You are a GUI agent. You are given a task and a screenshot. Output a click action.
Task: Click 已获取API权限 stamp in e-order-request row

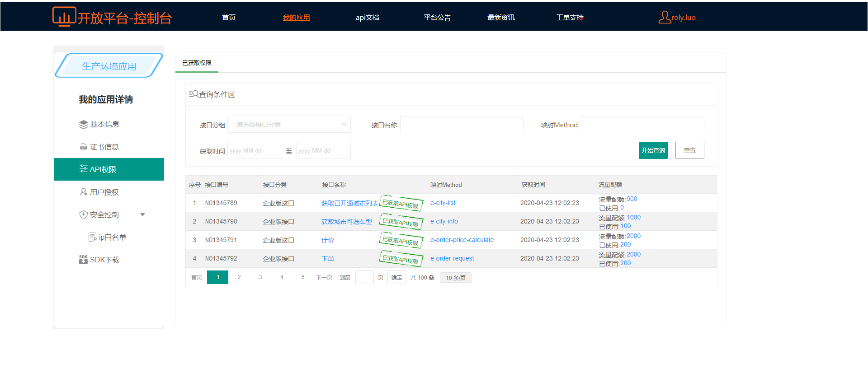[x=401, y=259]
